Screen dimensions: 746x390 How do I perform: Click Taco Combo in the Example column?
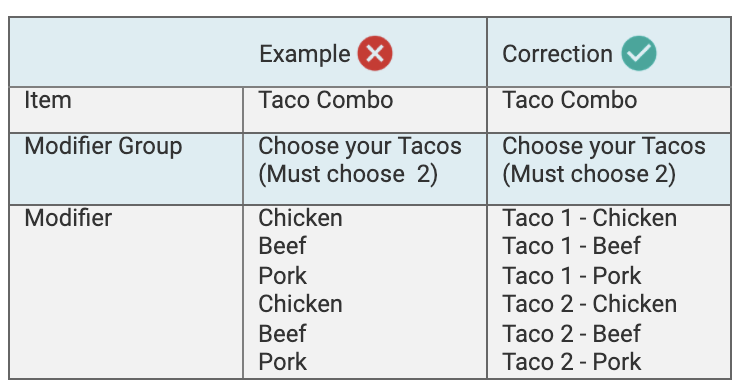[x=325, y=100]
